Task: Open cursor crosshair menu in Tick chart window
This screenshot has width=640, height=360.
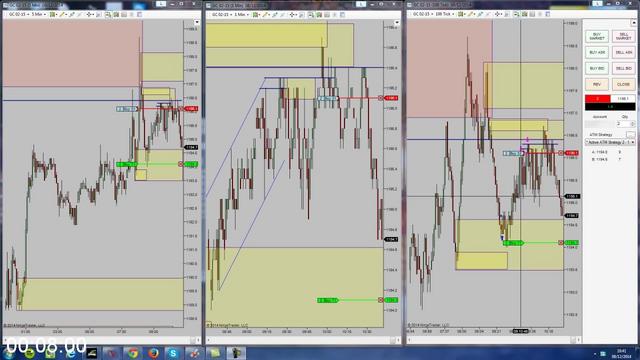Action: click(498, 14)
